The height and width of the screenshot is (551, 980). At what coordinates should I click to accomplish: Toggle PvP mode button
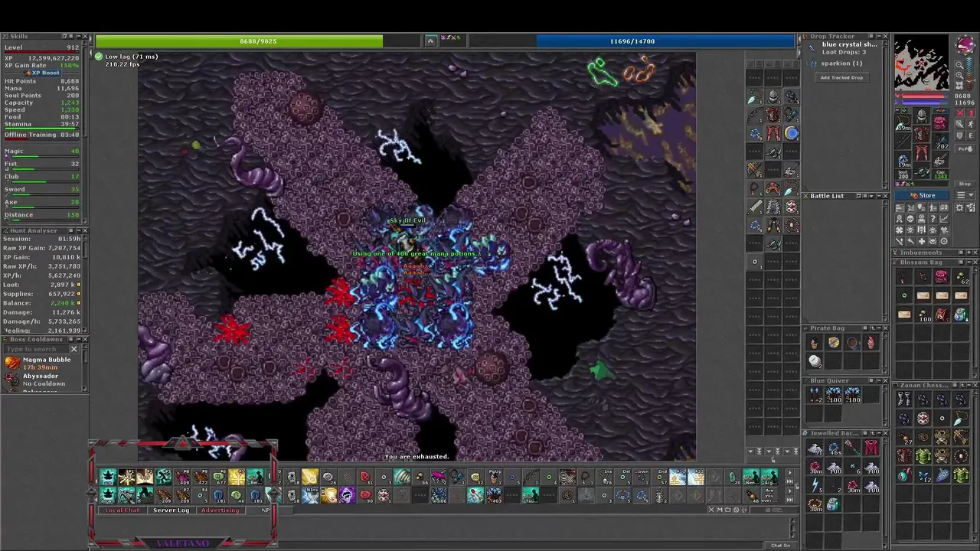coord(965,148)
